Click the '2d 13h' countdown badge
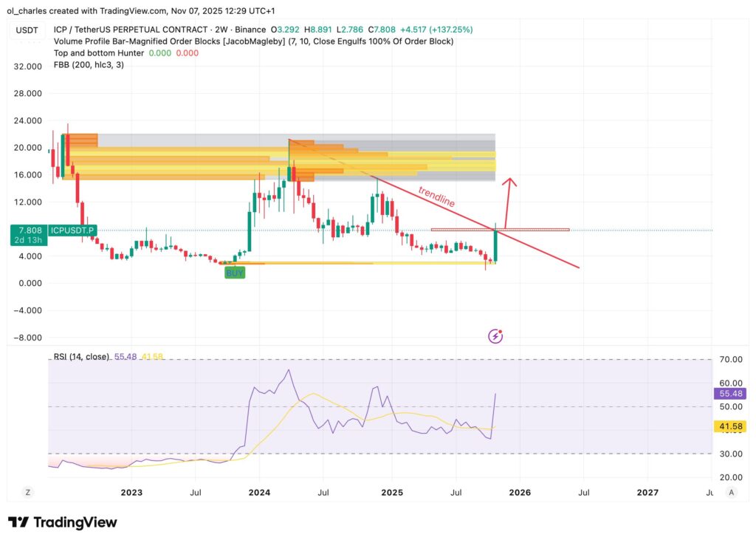Image resolution: width=756 pixels, height=543 pixels. point(28,239)
